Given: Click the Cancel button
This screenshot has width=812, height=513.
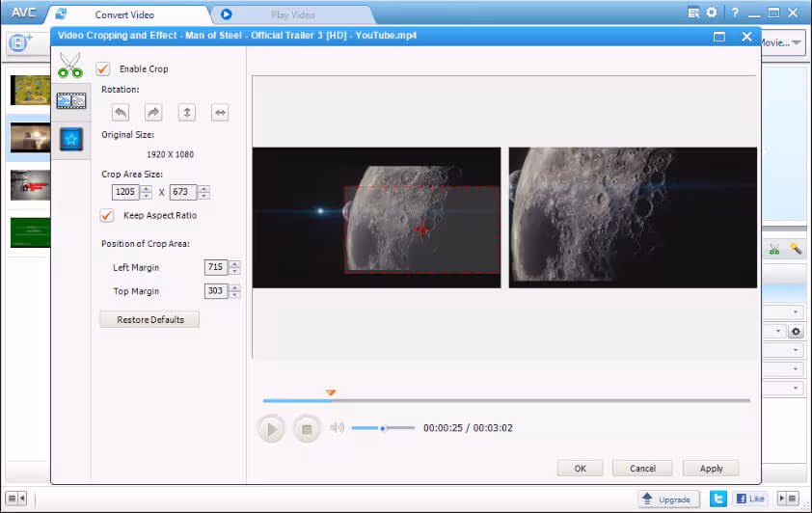Looking at the screenshot, I should tap(642, 469).
